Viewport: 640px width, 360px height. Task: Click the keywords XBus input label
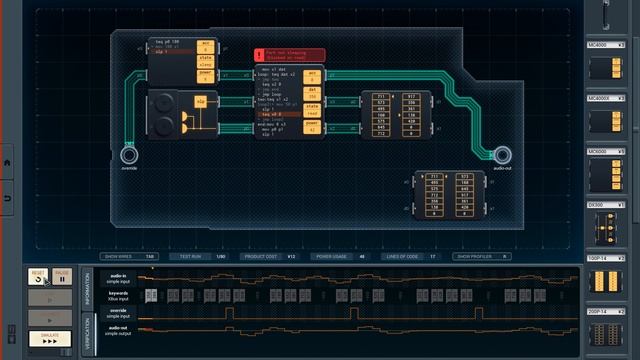118,296
